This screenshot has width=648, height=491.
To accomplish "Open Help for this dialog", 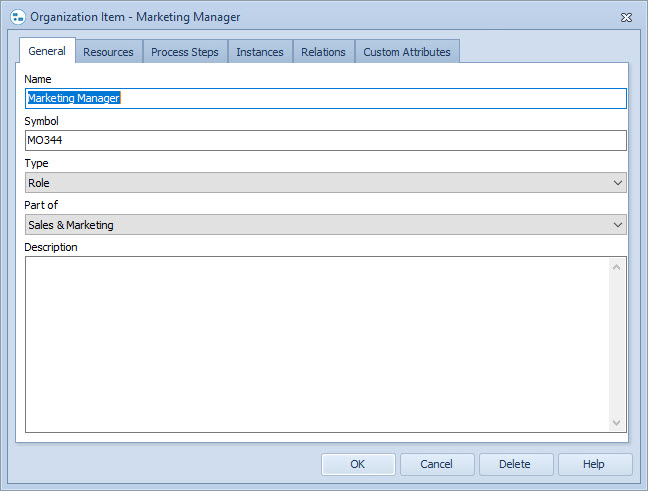I will pos(594,464).
